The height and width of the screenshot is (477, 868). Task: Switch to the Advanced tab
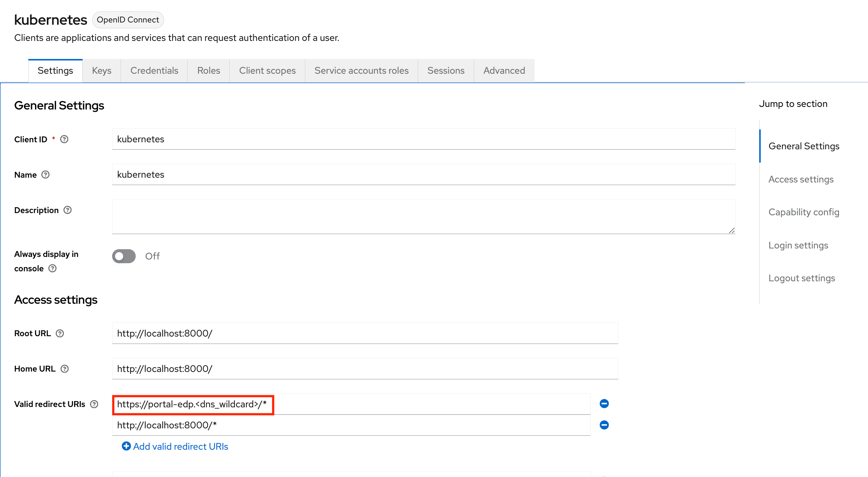504,70
